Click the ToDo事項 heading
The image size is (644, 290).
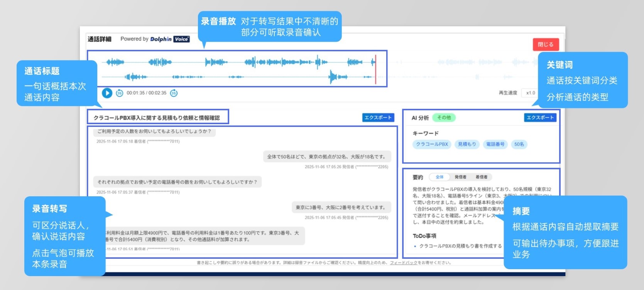click(424, 236)
